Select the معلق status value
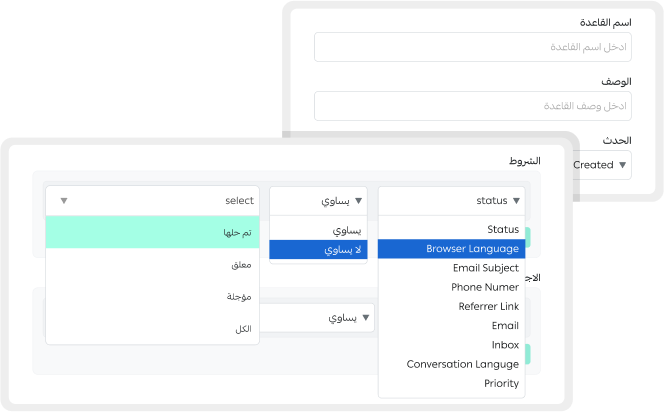The image size is (664, 412). (x=152, y=265)
